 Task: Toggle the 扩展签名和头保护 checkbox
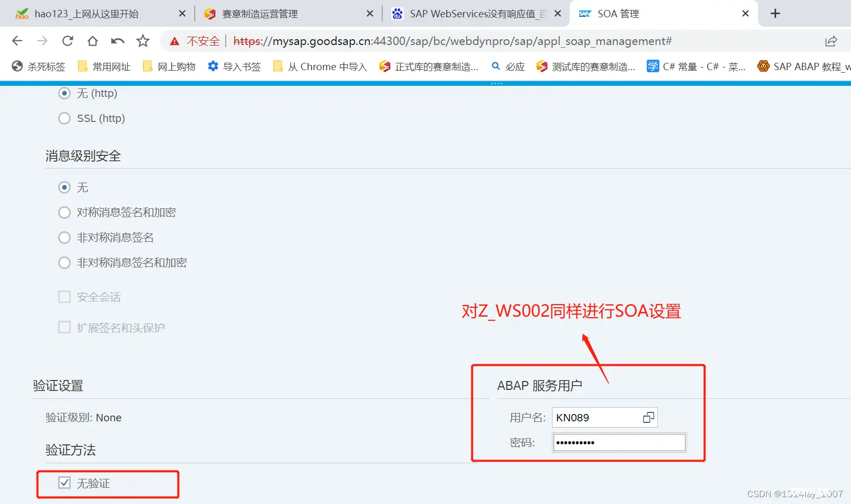click(64, 328)
